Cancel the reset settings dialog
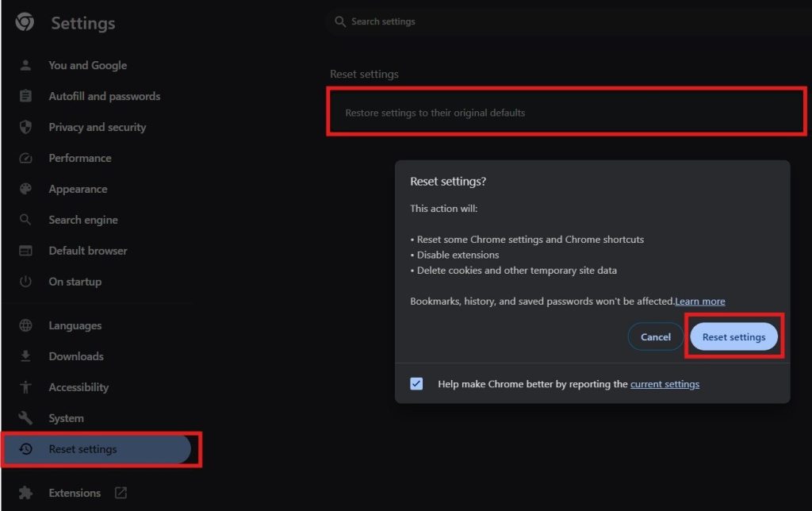 click(x=656, y=337)
